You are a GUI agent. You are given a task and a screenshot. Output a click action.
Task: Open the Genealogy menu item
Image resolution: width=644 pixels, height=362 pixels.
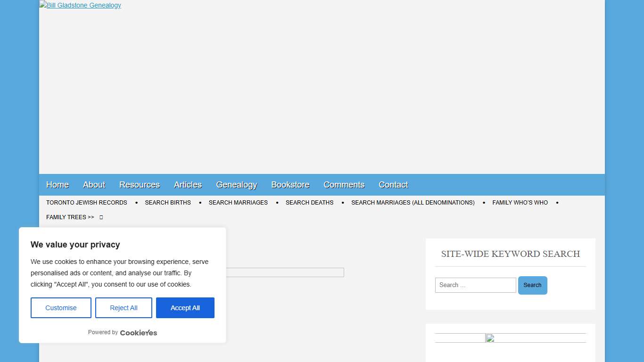coord(236,185)
